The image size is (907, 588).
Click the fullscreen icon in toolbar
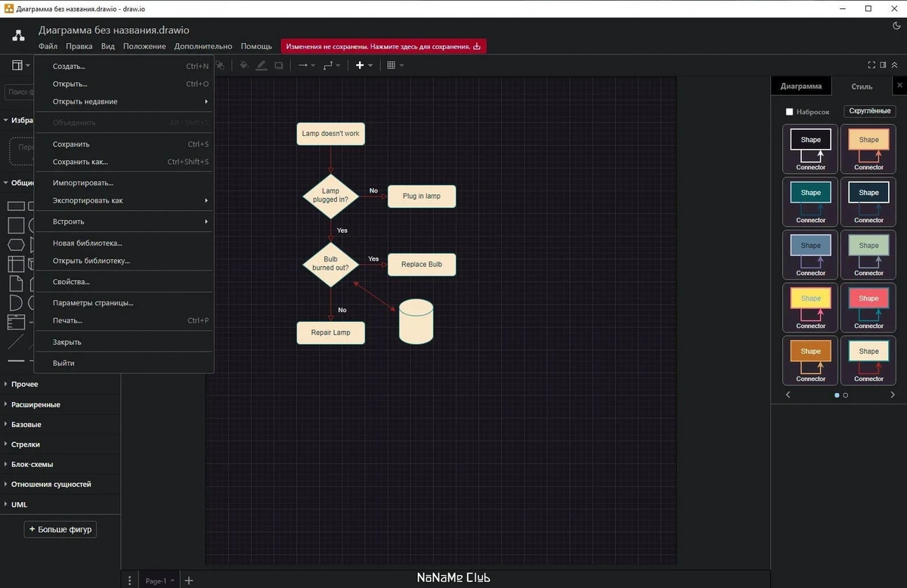[871, 65]
